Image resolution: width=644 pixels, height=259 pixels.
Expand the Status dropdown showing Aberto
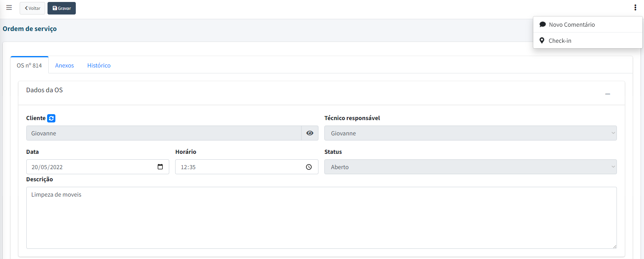[x=470, y=167]
